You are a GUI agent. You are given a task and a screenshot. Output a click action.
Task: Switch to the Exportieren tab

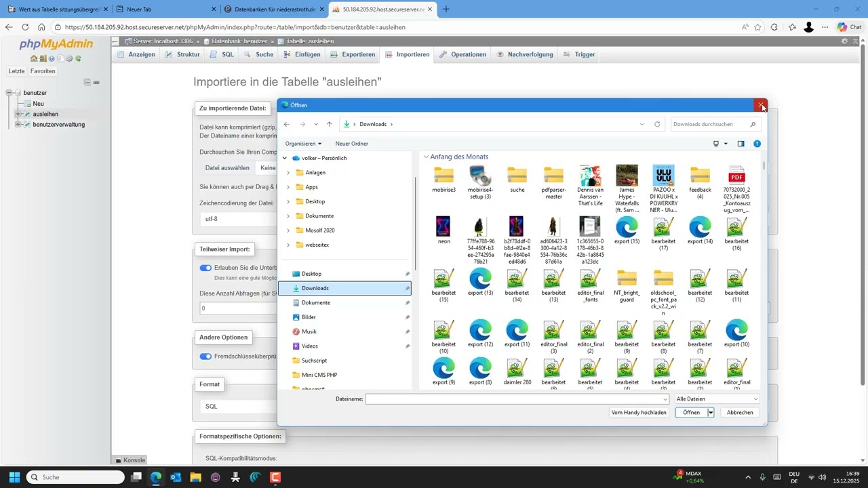pos(353,54)
